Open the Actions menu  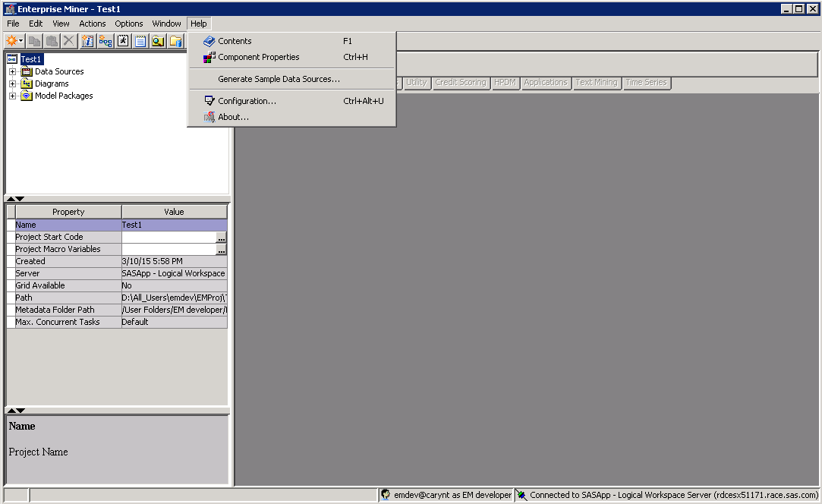pos(93,24)
